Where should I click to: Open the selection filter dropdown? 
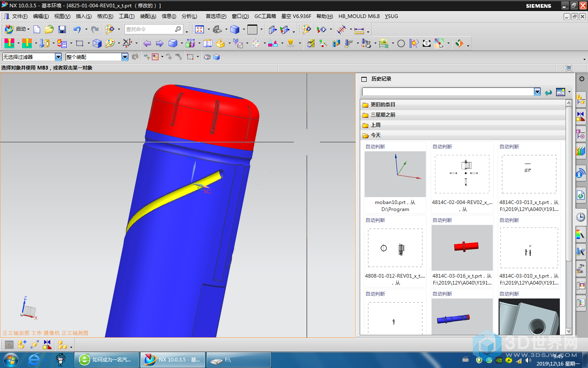coord(58,57)
